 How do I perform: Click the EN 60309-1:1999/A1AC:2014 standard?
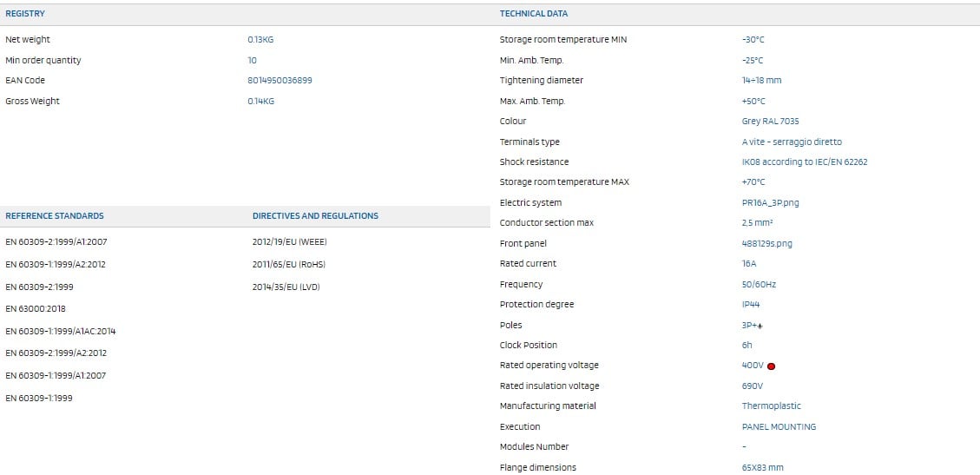pos(60,331)
